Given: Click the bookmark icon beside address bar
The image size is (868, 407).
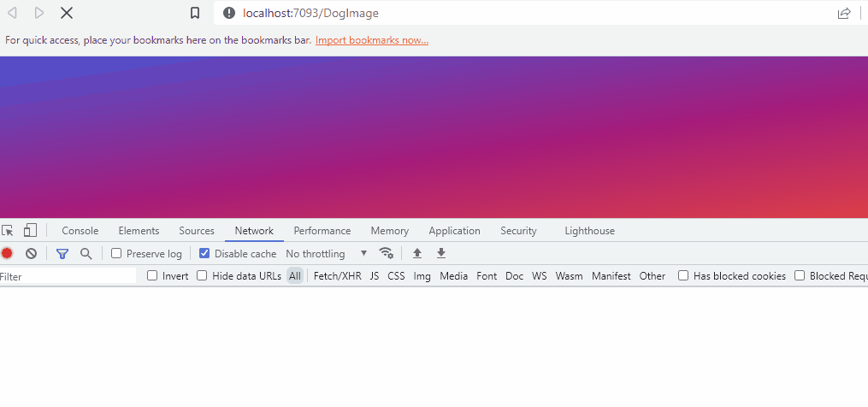Looking at the screenshot, I should pos(195,13).
